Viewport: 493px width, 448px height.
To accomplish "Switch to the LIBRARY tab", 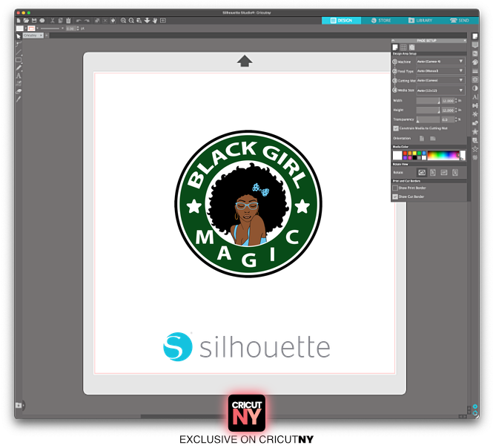I will (420, 21).
